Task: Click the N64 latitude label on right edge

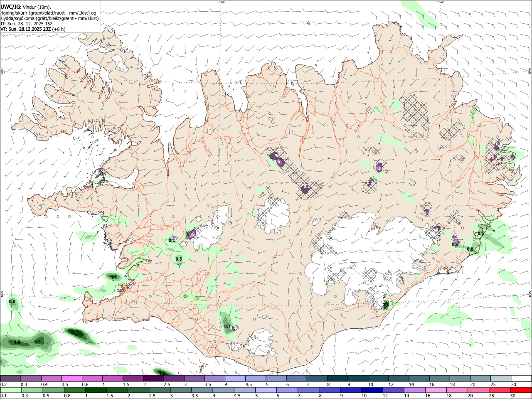Action: 530,293
